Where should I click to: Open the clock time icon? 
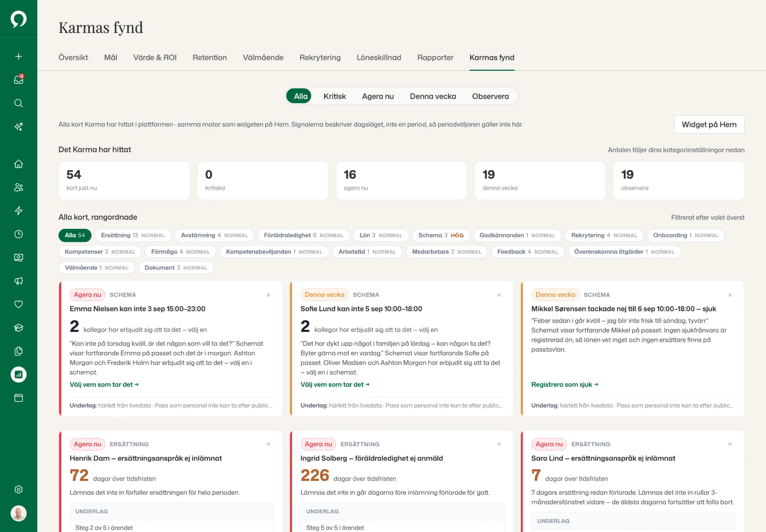[18, 234]
